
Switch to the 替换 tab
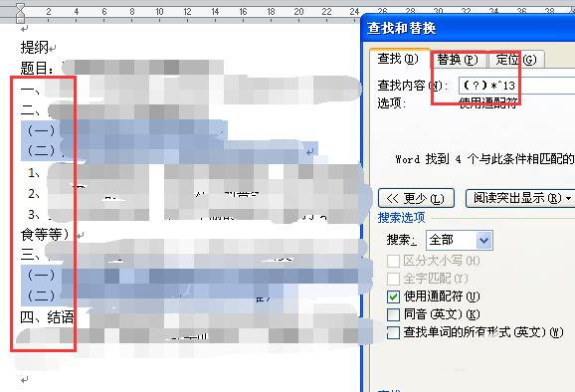tap(458, 60)
